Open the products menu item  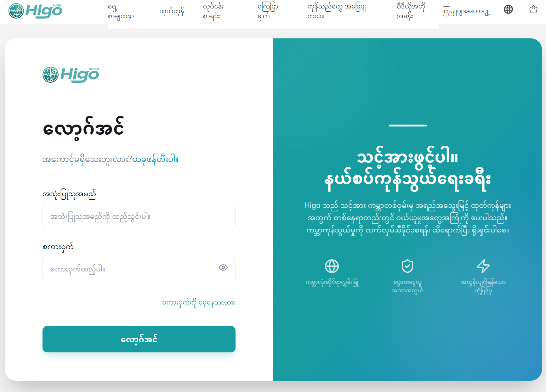(171, 12)
